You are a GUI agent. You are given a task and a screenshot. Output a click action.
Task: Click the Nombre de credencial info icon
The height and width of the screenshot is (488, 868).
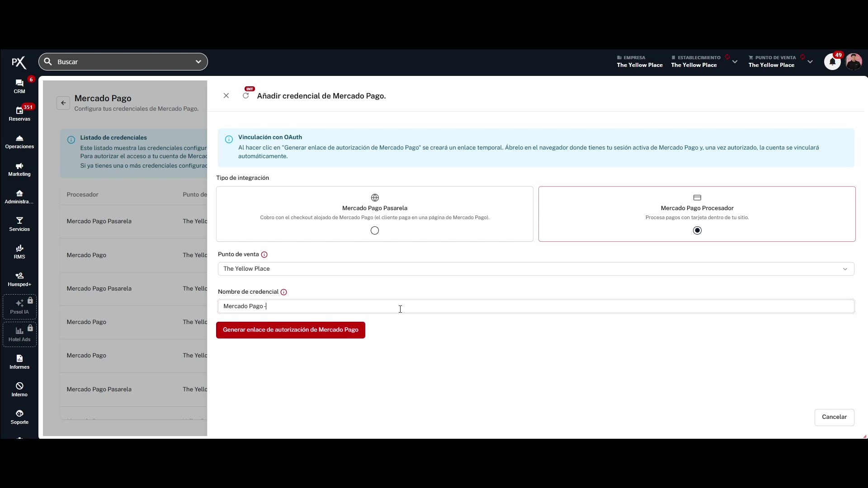click(284, 292)
